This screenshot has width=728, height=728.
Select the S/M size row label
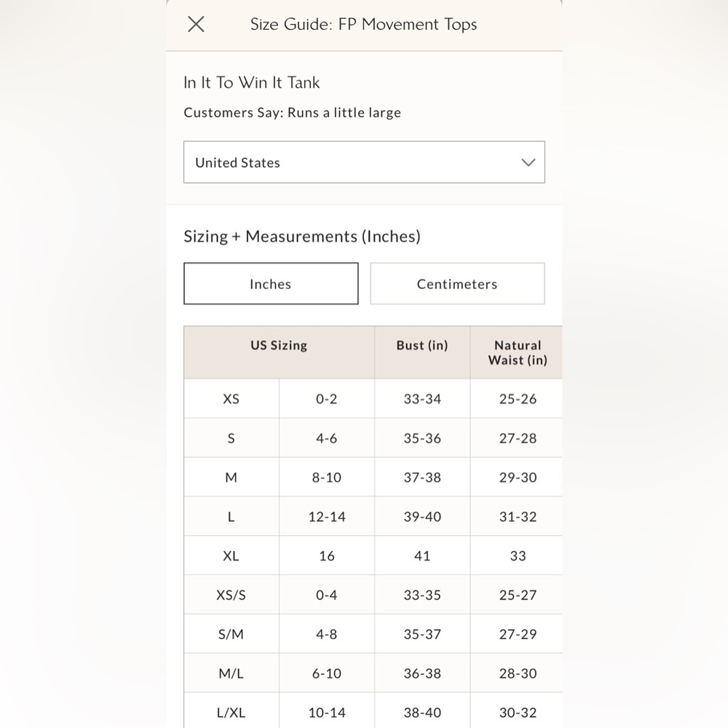tap(231, 635)
